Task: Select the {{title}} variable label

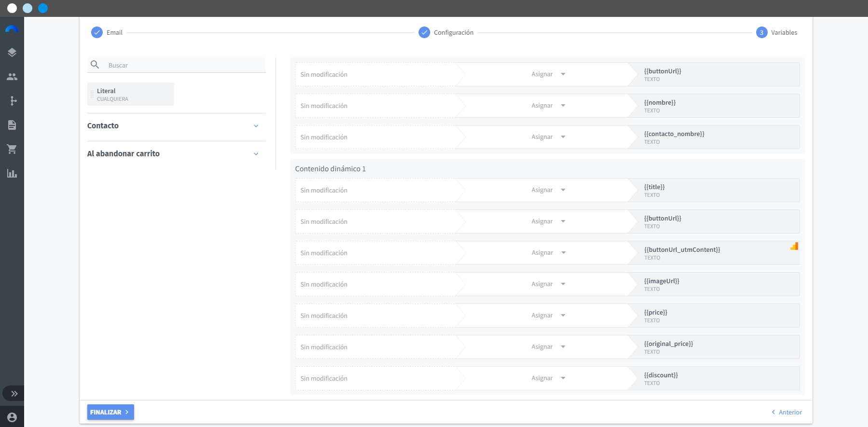Action: [654, 187]
